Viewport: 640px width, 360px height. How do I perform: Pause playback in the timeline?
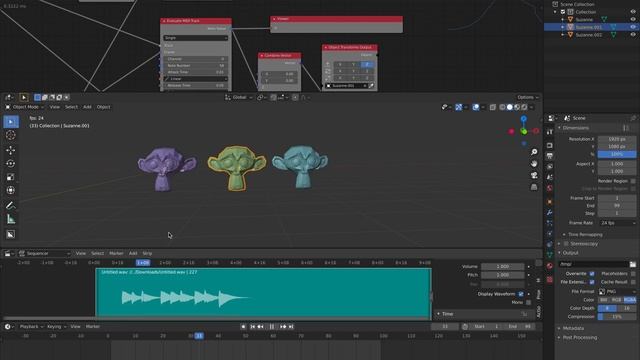(x=272, y=327)
